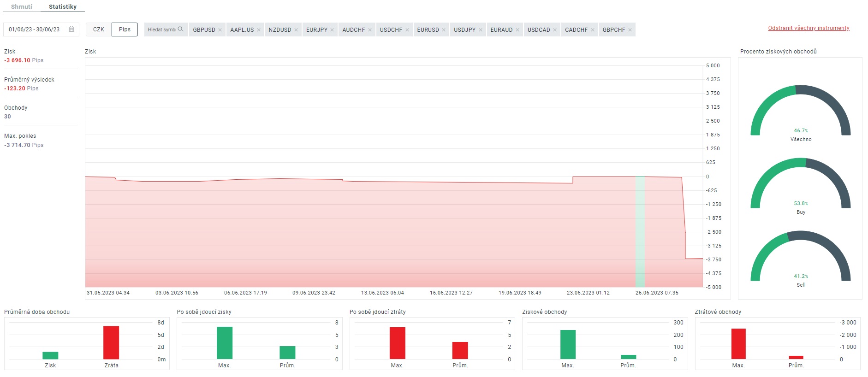Screen dimensions: 868x377
Task: Click the green highlighted band in profit chart
Action: (640, 230)
